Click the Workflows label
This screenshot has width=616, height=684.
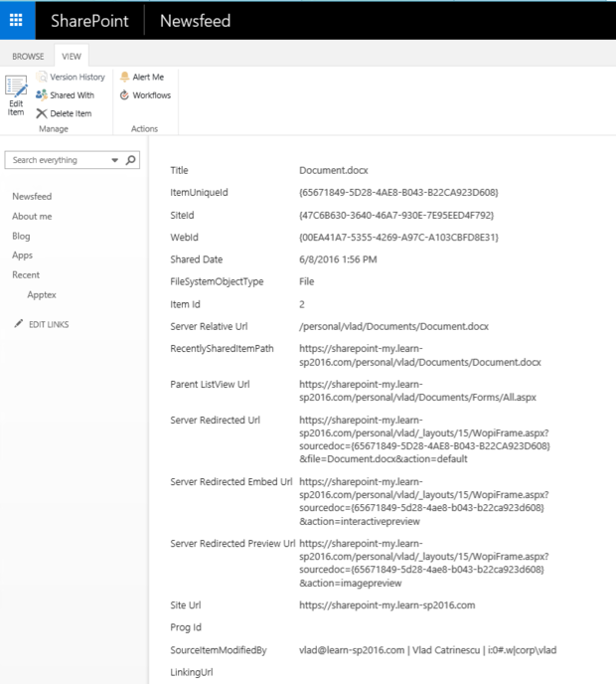click(x=152, y=95)
